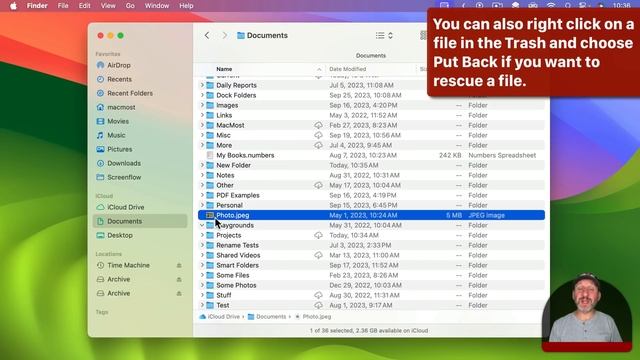Screen dimensions: 640x360
Task: Download the Stuff folder from iCloud
Action: [318, 296]
